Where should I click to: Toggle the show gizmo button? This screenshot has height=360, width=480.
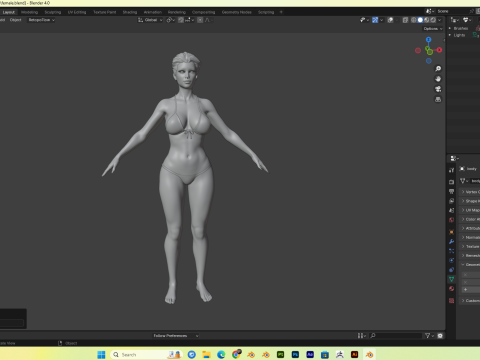[375, 20]
